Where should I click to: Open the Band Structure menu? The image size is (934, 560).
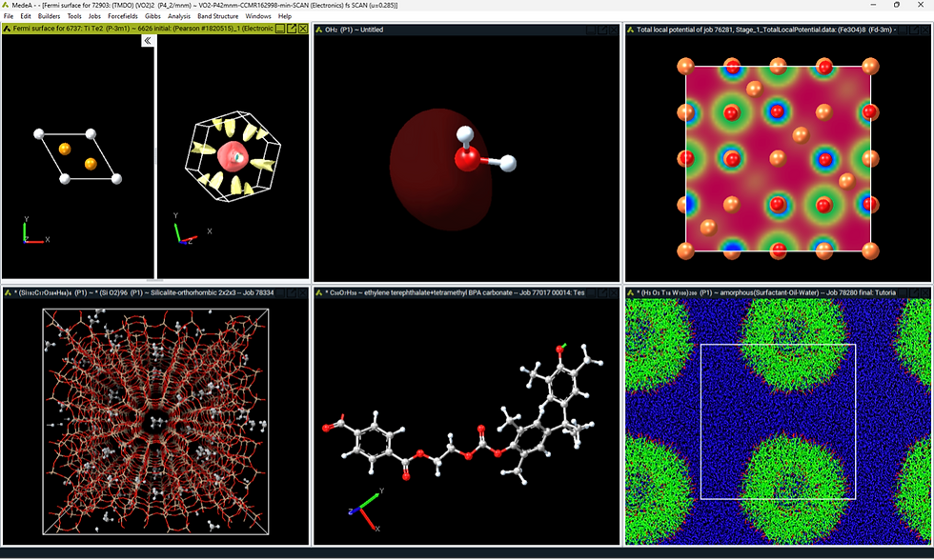(x=216, y=16)
